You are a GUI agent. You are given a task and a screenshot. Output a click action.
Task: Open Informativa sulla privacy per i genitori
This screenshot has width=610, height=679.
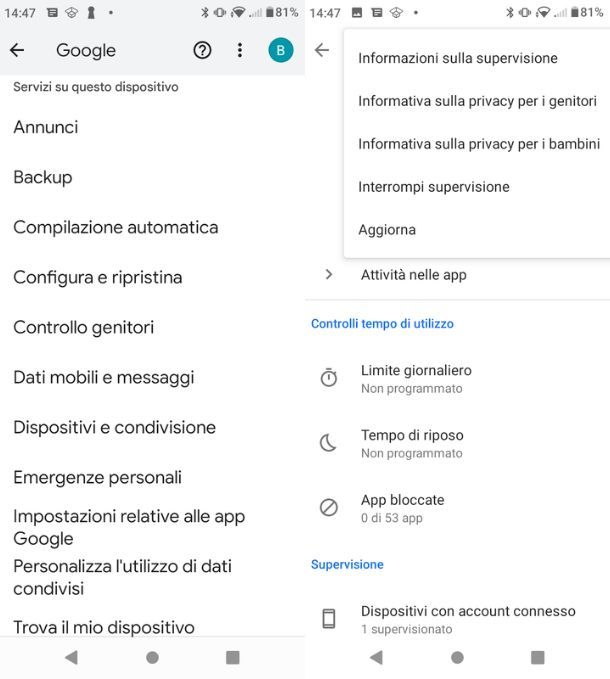[x=477, y=101]
